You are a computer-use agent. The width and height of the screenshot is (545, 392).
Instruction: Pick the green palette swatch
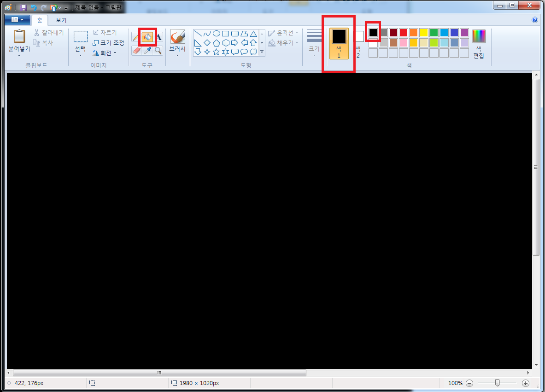[434, 33]
